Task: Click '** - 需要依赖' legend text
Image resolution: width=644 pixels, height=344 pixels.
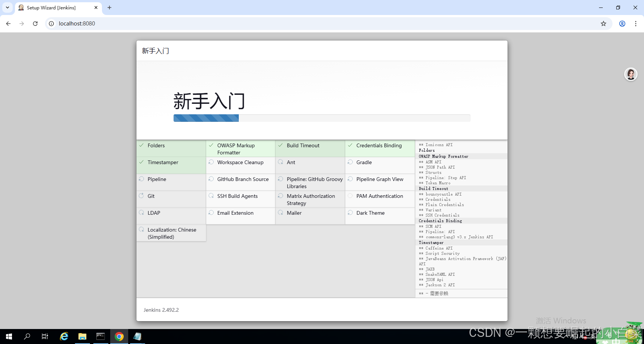Action: click(433, 293)
